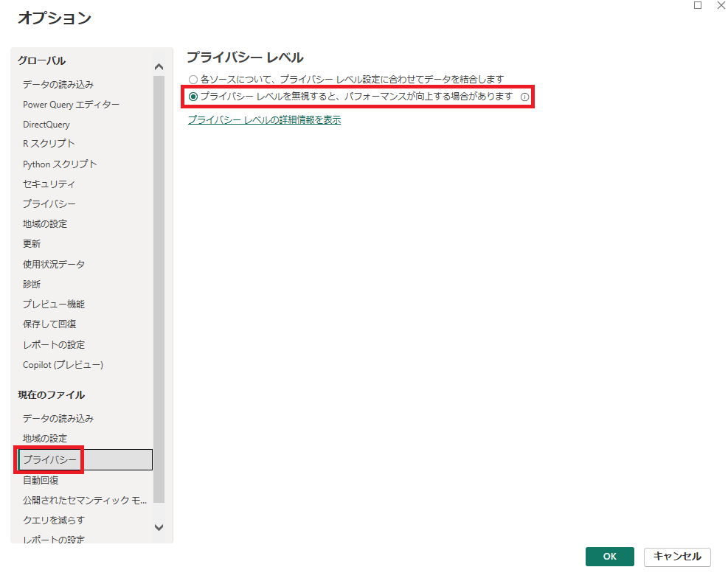Select the radio button for ignoring privacy levels
The image size is (728, 581).
coord(193,97)
